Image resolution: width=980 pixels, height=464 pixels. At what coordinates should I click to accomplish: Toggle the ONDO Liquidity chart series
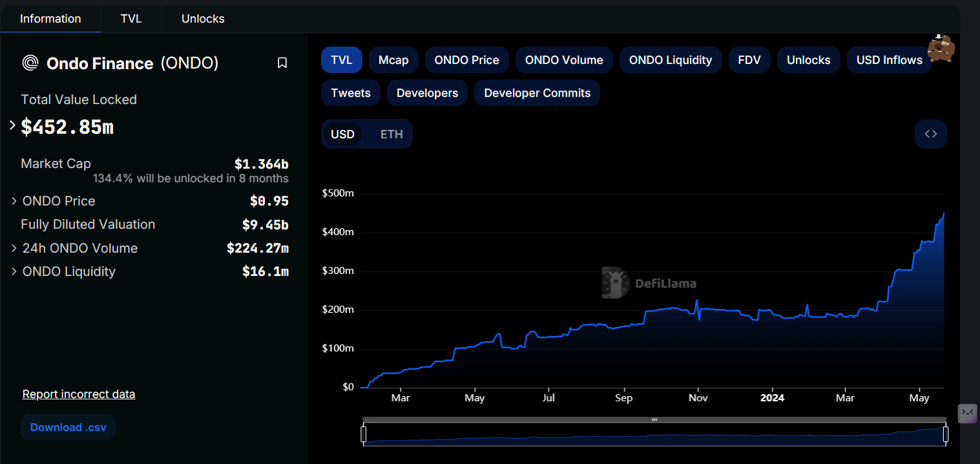pyautogui.click(x=671, y=60)
